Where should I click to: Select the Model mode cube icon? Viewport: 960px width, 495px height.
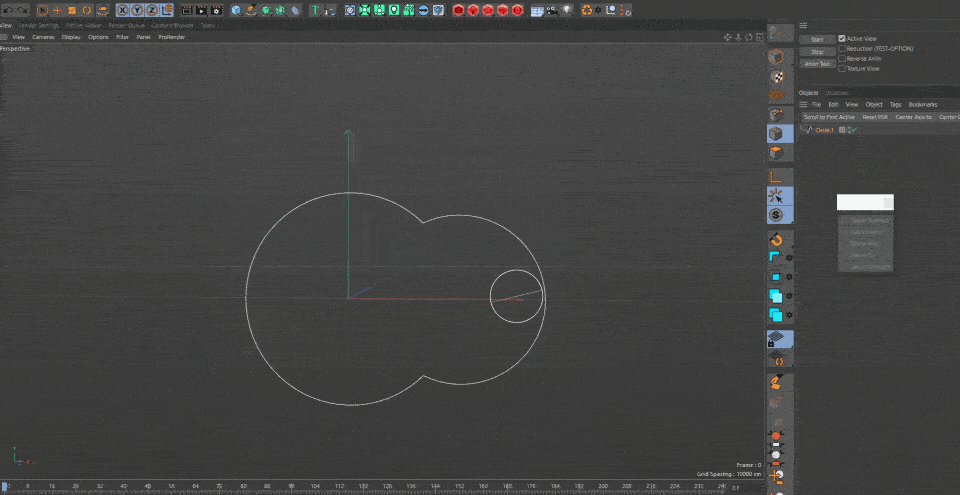point(776,57)
